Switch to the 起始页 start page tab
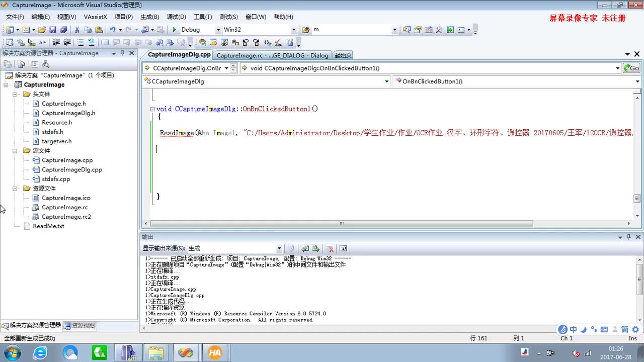The height and width of the screenshot is (362, 644). click(x=343, y=55)
